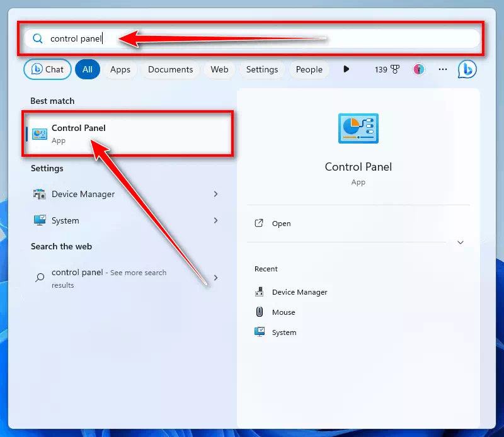The height and width of the screenshot is (437, 504).
Task: Launch Bing Chat from the large Bing icon
Action: (467, 69)
